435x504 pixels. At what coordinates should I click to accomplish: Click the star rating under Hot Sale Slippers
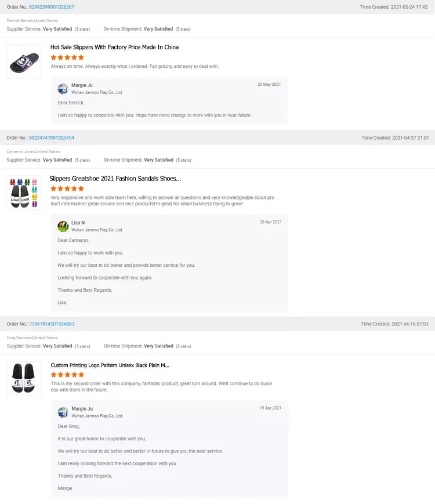point(67,57)
